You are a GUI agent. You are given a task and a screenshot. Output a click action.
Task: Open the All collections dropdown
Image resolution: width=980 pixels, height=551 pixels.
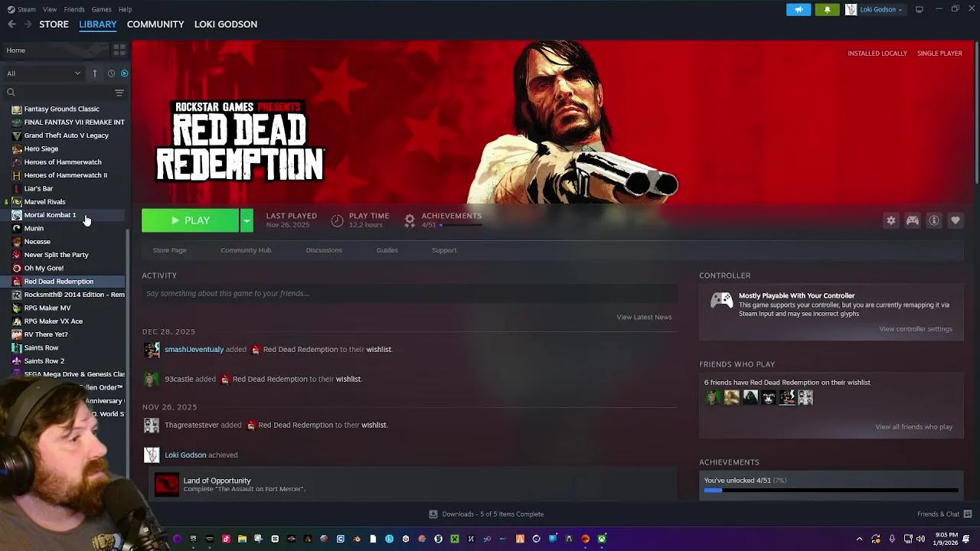44,73
